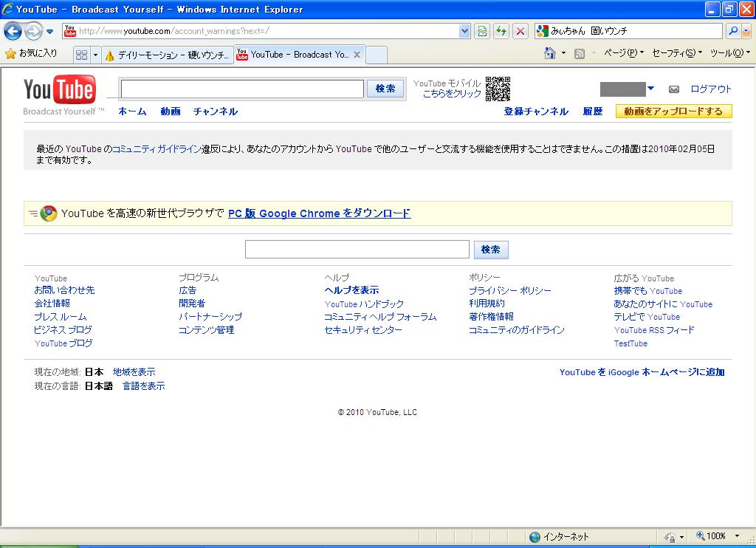The image size is (756, 548).
Task: Open the チャンネル navigation item
Action: [215, 112]
